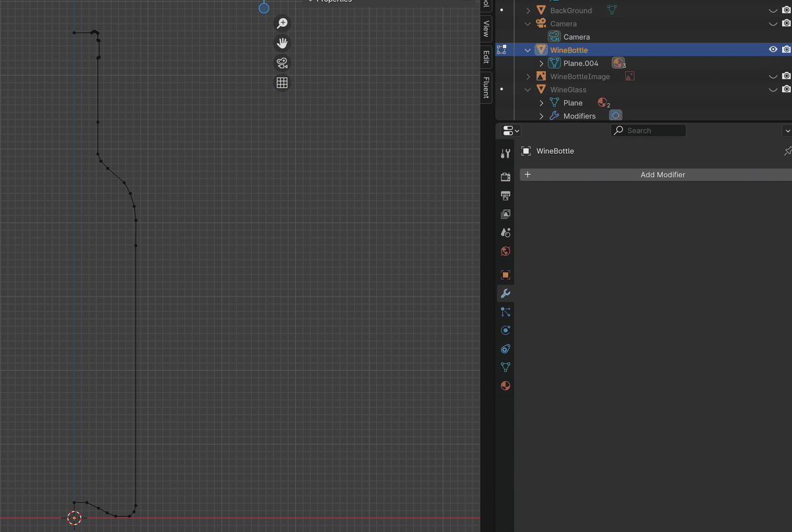Click the modifier icon beside Modifiers row
Viewport: 792px width, 532px height.
[616, 116]
